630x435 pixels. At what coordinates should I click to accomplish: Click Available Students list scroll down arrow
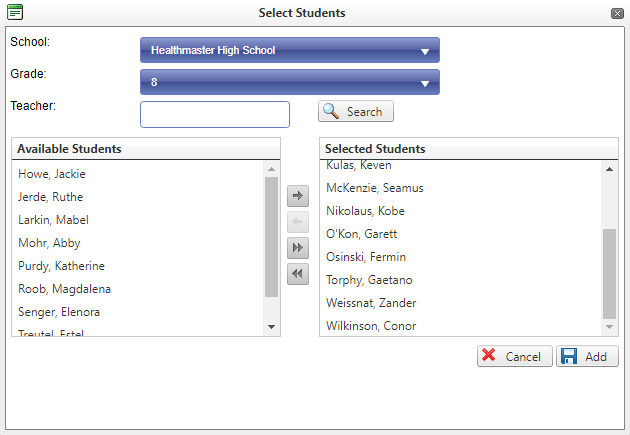click(272, 327)
